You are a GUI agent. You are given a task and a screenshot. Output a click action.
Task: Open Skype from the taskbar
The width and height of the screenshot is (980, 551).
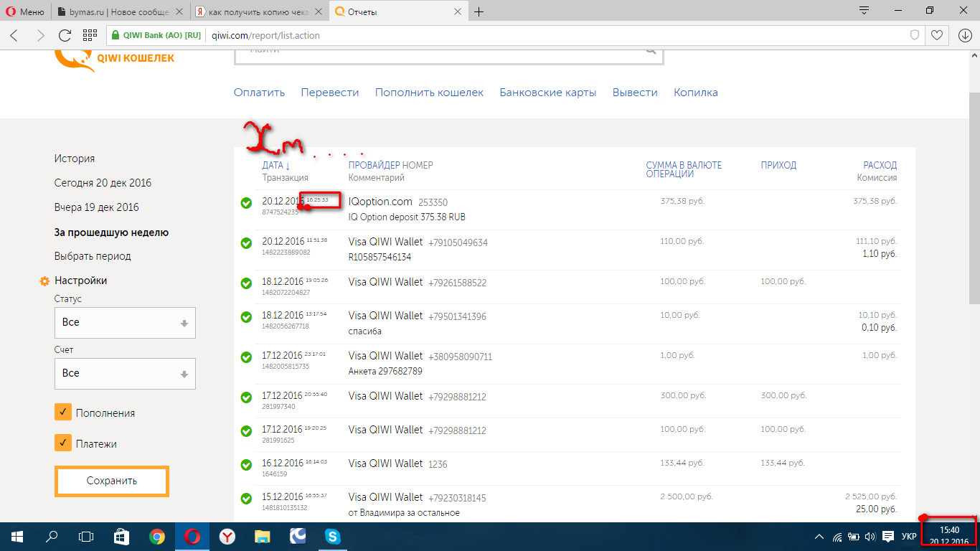click(x=332, y=536)
